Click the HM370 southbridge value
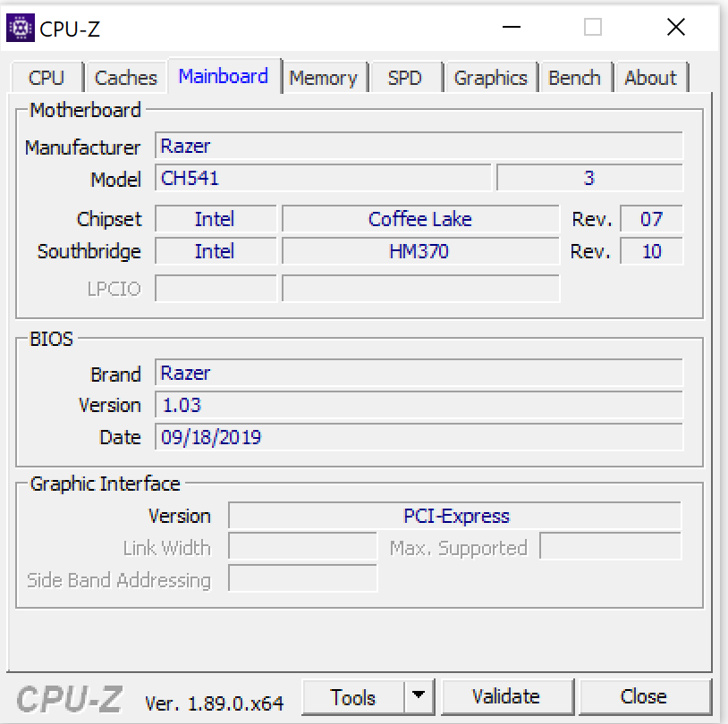Screen dimensions: 728x724 [420, 251]
